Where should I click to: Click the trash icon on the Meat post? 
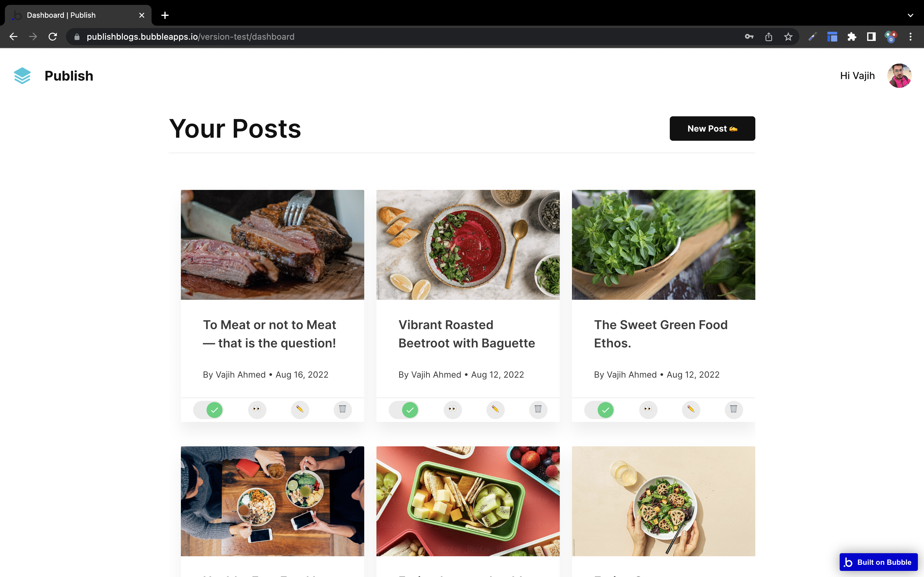343,409
